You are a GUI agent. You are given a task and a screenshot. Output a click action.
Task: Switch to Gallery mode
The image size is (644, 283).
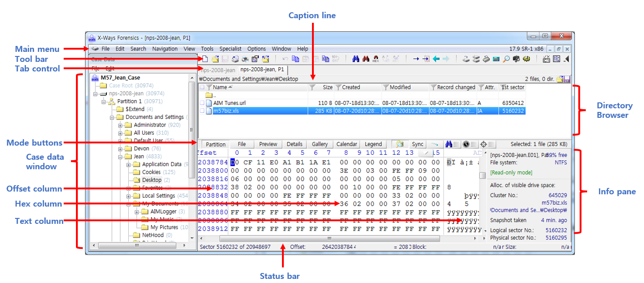point(320,144)
